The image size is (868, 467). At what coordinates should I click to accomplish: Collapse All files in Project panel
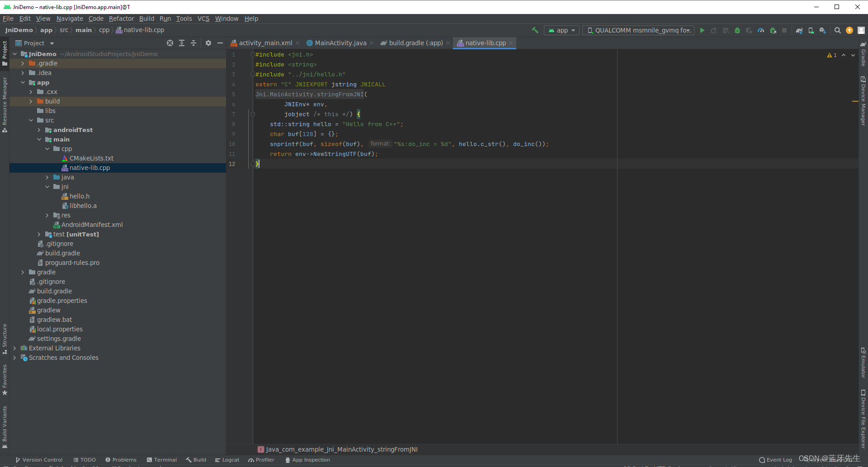(193, 43)
